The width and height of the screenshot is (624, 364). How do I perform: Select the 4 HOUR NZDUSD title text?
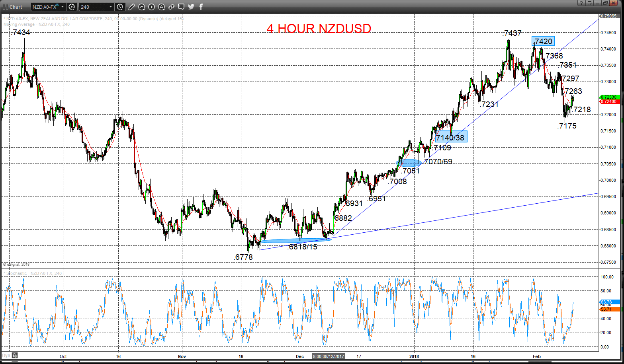coord(319,29)
